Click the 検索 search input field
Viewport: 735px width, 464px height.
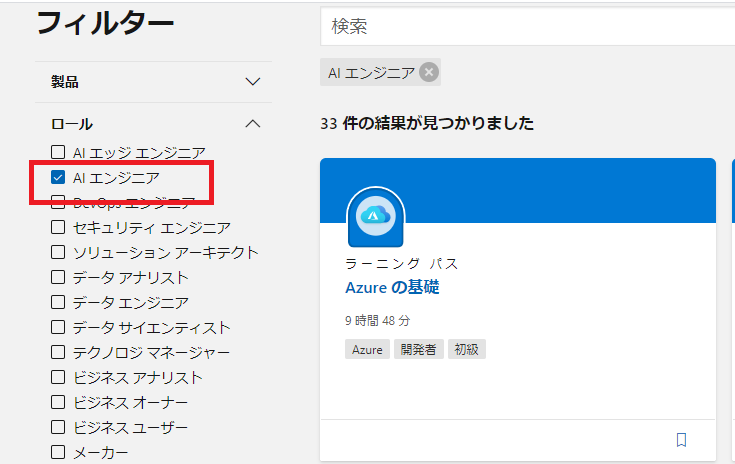click(x=527, y=26)
